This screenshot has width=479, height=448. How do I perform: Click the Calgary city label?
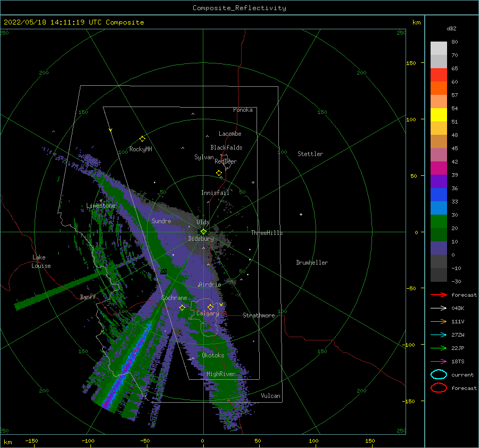208,313
